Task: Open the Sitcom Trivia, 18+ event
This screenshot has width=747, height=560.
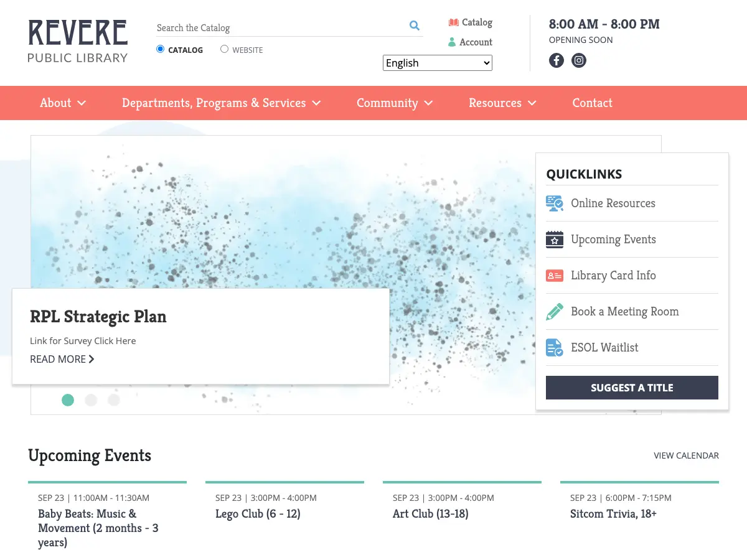Action: [x=613, y=514]
